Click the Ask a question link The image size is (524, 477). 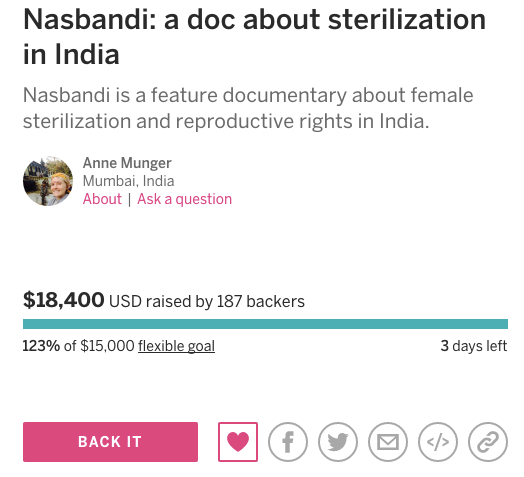coord(184,199)
